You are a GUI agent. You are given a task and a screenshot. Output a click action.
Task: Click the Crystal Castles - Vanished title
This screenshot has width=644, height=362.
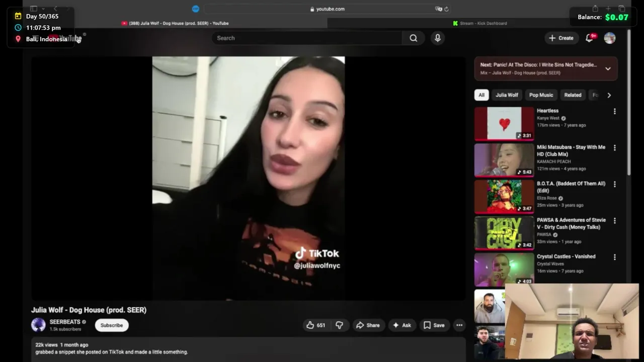[x=566, y=256]
